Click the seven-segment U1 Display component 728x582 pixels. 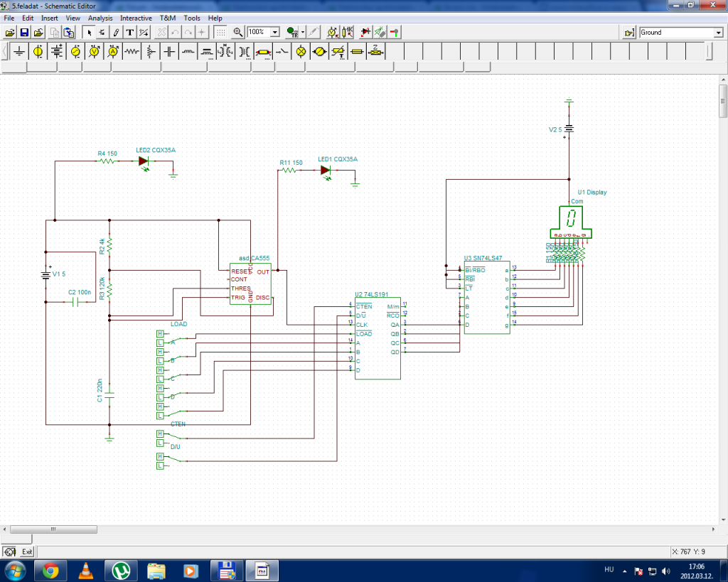pos(571,222)
